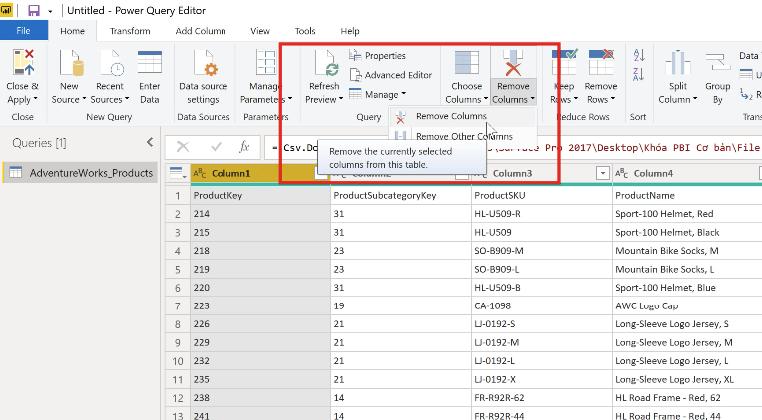Select the AdventureWorks_Products query
Image resolution: width=762 pixels, height=420 pixels.
pos(81,173)
